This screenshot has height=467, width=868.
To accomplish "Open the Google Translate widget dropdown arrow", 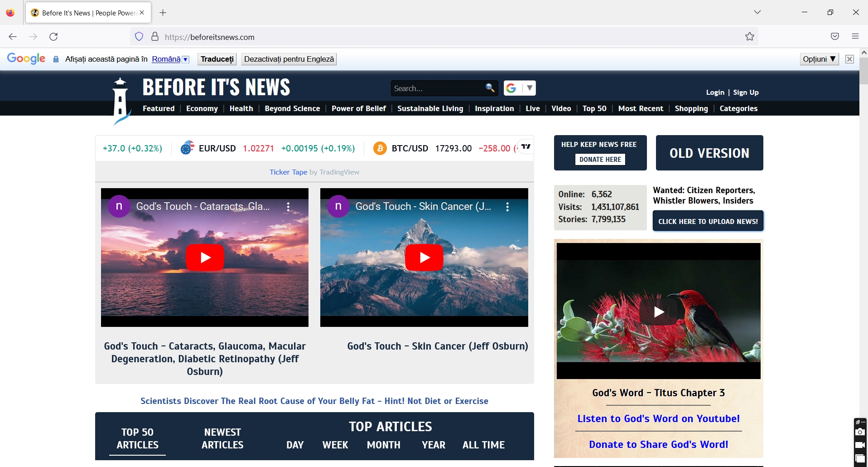I will tap(529, 88).
